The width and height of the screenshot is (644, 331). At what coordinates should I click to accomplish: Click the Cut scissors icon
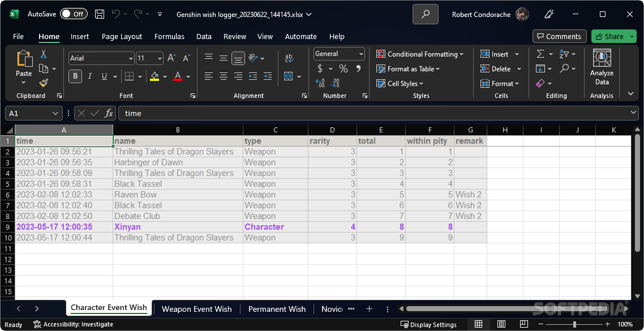44,54
